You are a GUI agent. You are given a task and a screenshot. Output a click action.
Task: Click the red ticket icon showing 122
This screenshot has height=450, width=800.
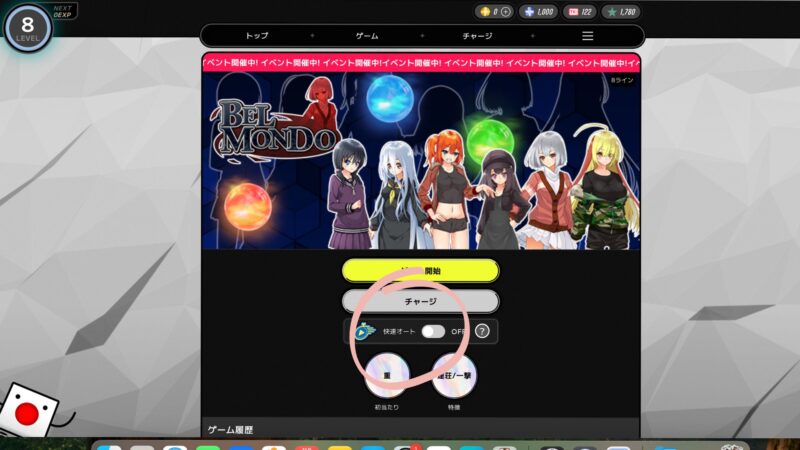(574, 12)
